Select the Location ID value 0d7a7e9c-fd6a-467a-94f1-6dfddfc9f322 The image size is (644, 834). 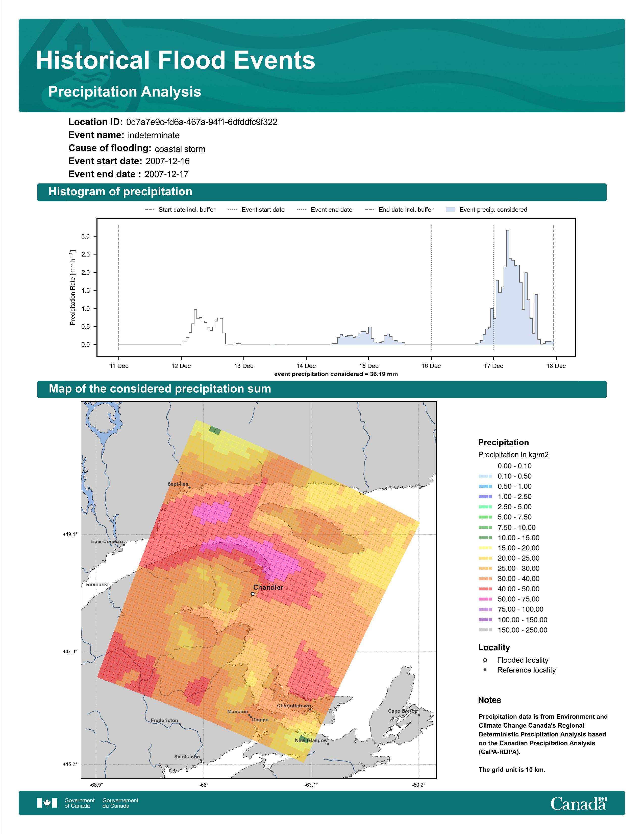pos(202,122)
